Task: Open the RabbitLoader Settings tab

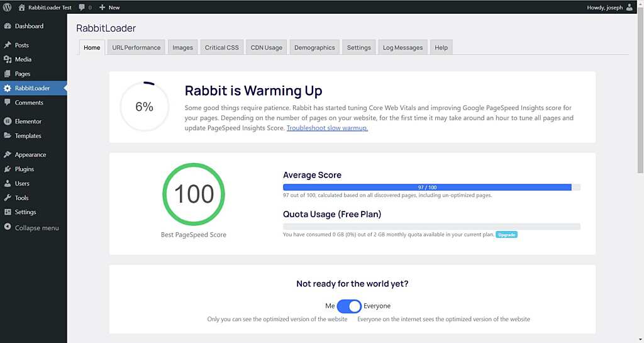Action: point(359,47)
